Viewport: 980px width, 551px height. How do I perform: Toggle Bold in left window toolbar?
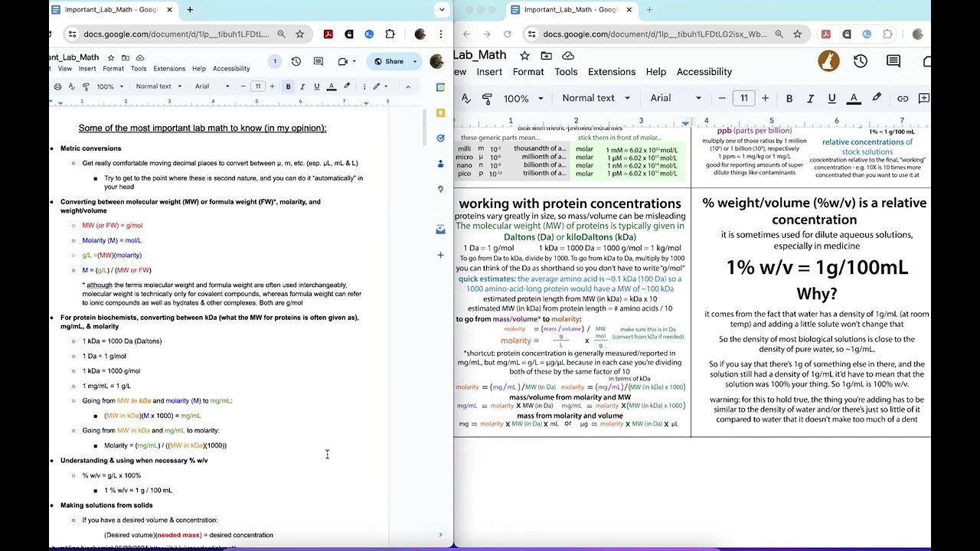pyautogui.click(x=288, y=86)
